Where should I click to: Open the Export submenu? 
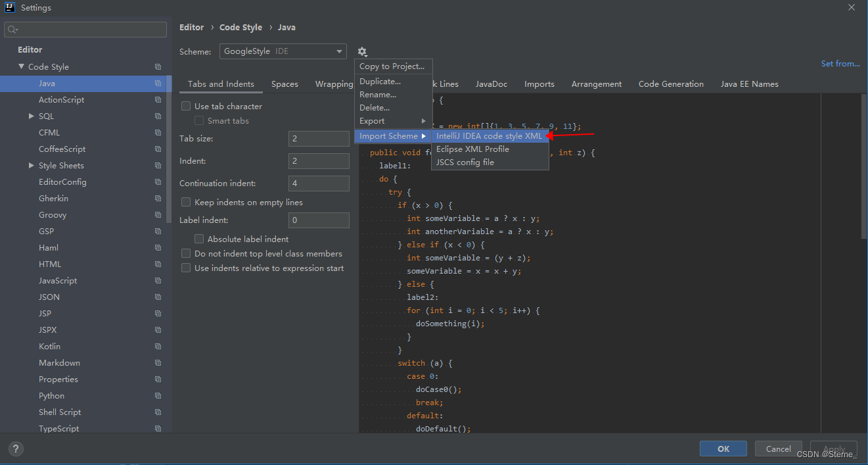pyautogui.click(x=392, y=121)
